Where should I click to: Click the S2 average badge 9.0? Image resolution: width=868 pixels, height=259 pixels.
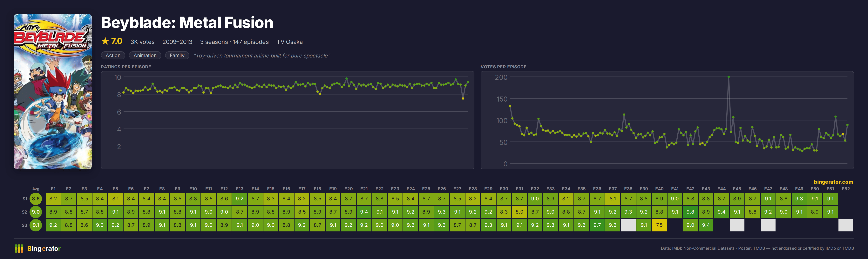[x=36, y=212]
